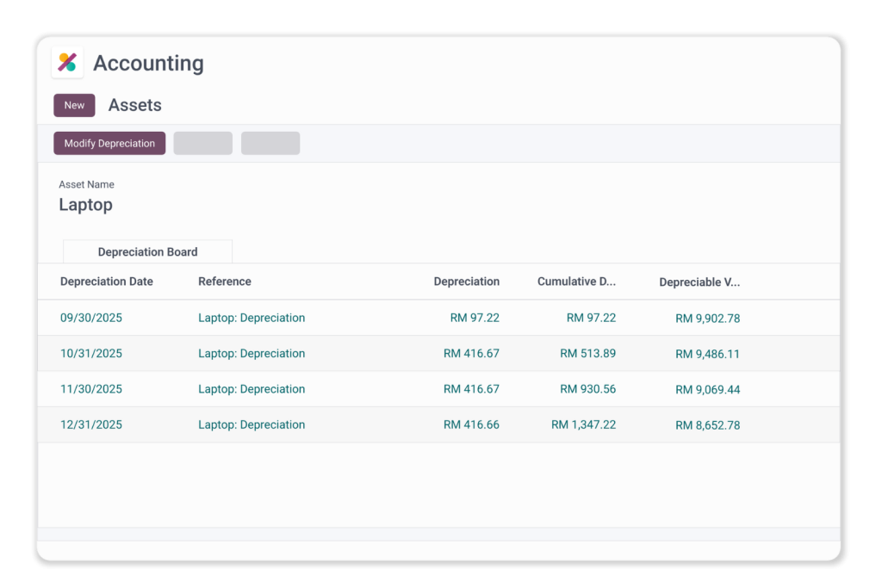This screenshot has width=882, height=588.
Task: Click the Cumulative Depreciation column header
Action: tap(576, 282)
